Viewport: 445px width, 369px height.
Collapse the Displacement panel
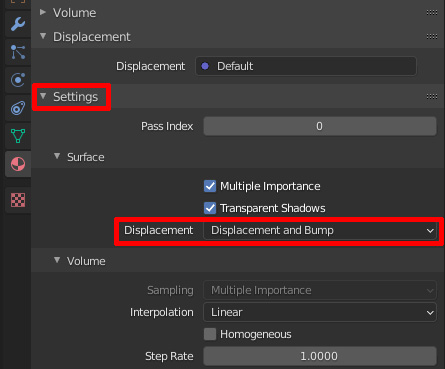[x=43, y=36]
